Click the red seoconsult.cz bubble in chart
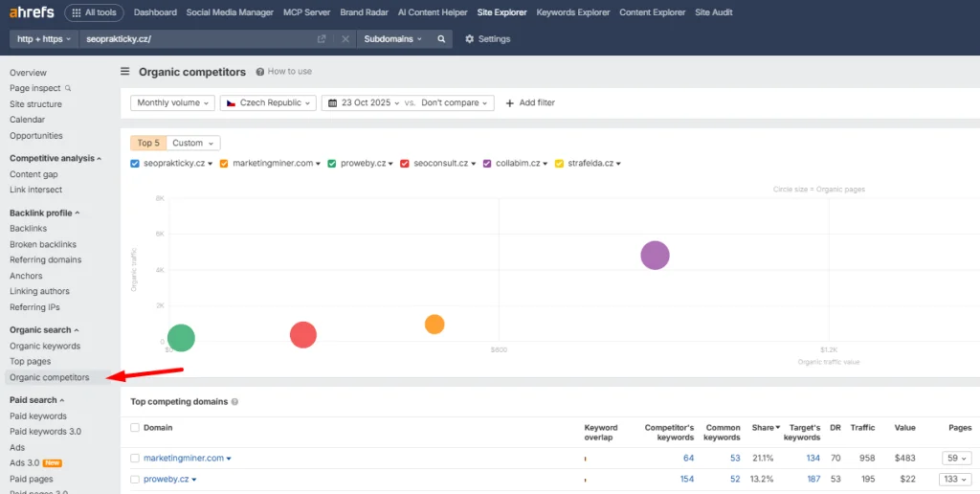 tap(303, 334)
